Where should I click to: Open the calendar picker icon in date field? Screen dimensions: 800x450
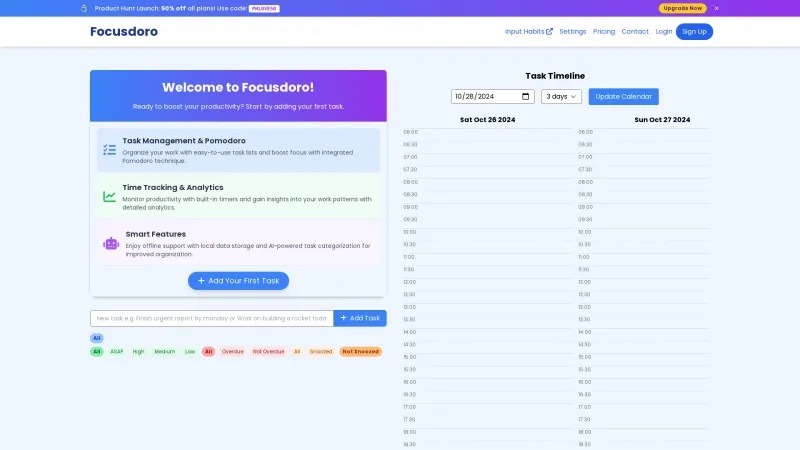click(x=526, y=96)
